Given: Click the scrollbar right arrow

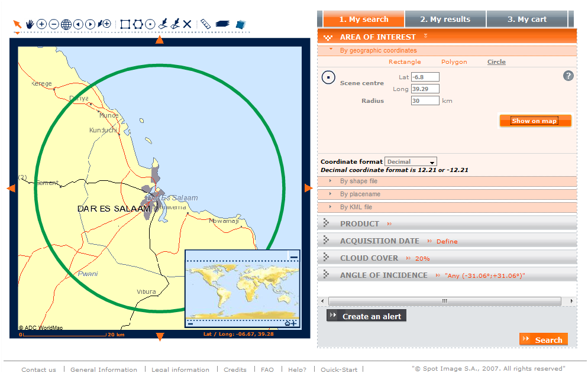Looking at the screenshot, I should (571, 301).
